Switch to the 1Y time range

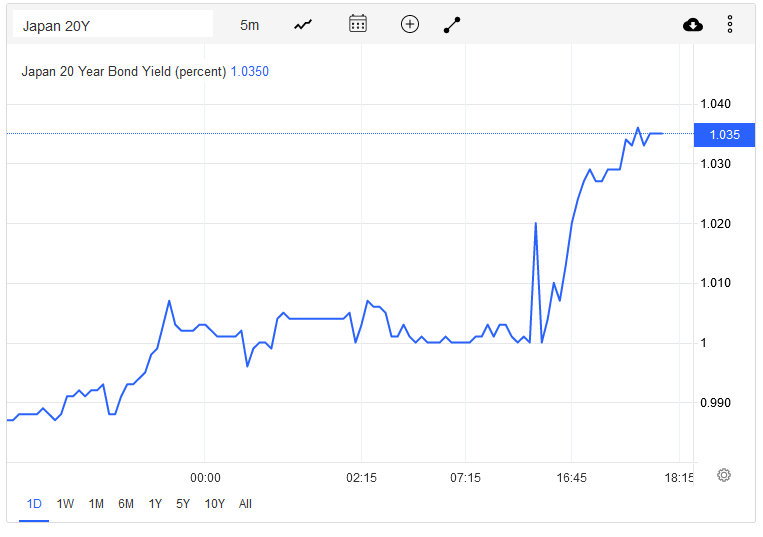coord(155,504)
